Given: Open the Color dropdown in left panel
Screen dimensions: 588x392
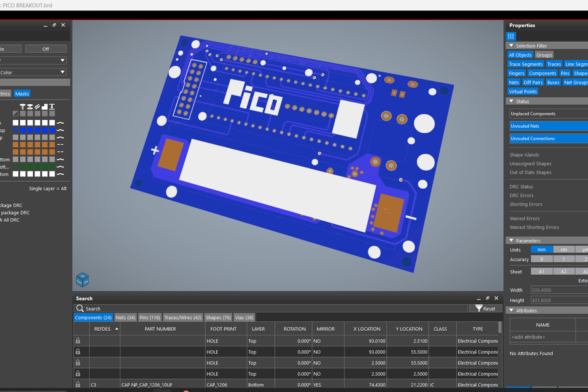Looking at the screenshot, I should click(33, 72).
